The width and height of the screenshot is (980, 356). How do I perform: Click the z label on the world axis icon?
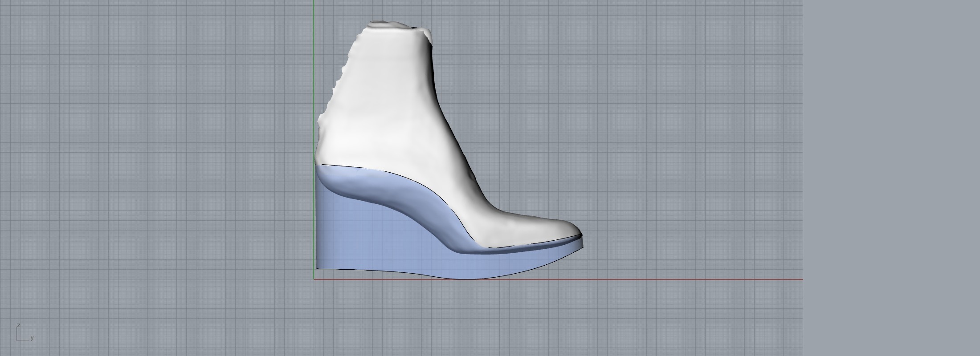(19, 325)
